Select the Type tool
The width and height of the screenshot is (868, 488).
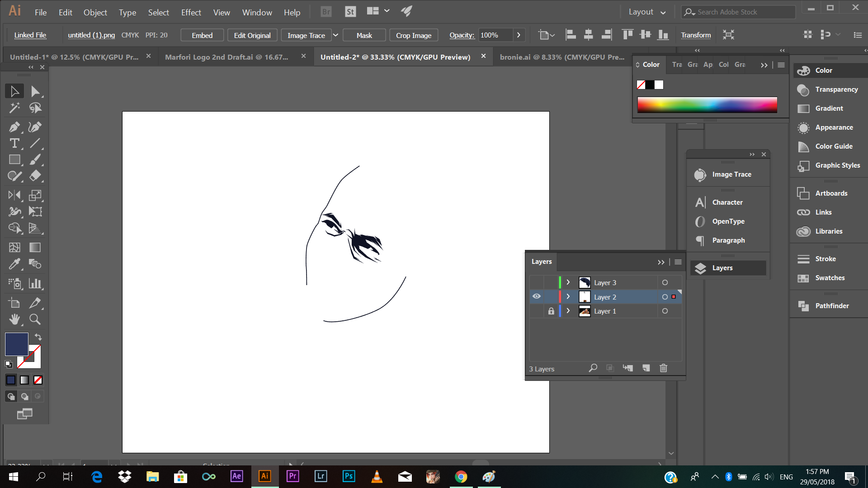pyautogui.click(x=14, y=143)
